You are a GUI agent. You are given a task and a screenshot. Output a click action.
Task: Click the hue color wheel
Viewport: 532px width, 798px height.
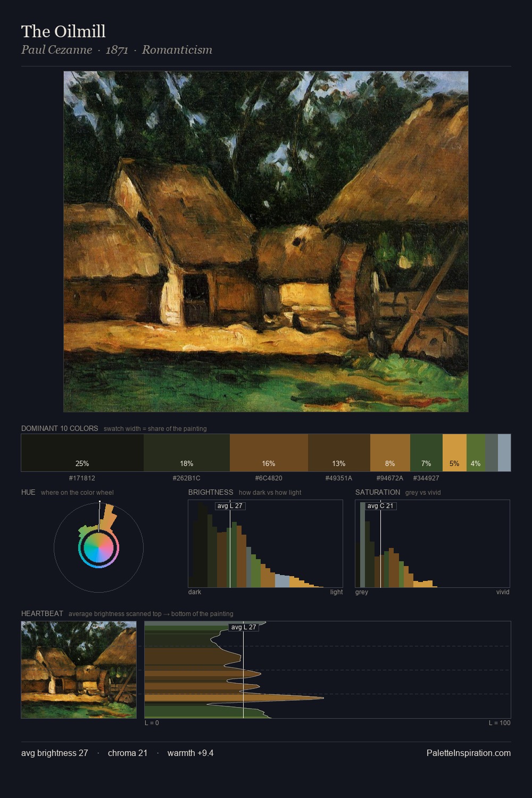click(98, 547)
